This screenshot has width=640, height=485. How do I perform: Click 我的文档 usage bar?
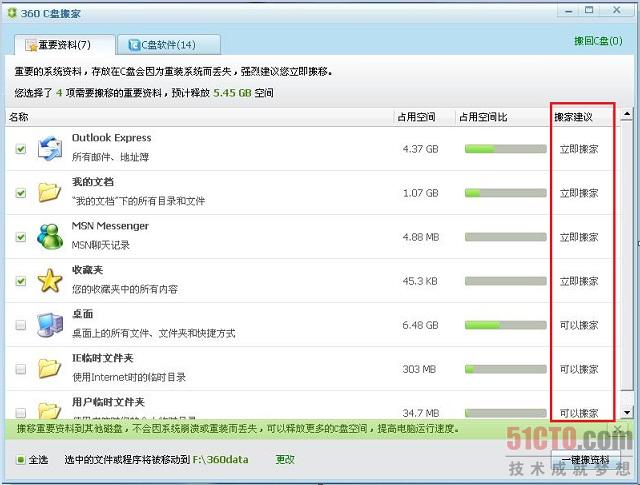[505, 193]
